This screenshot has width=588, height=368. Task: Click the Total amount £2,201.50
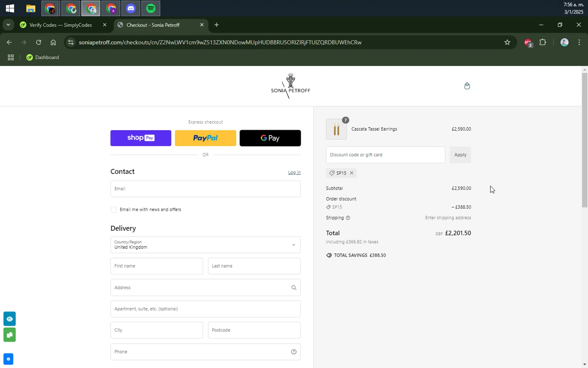click(458, 233)
